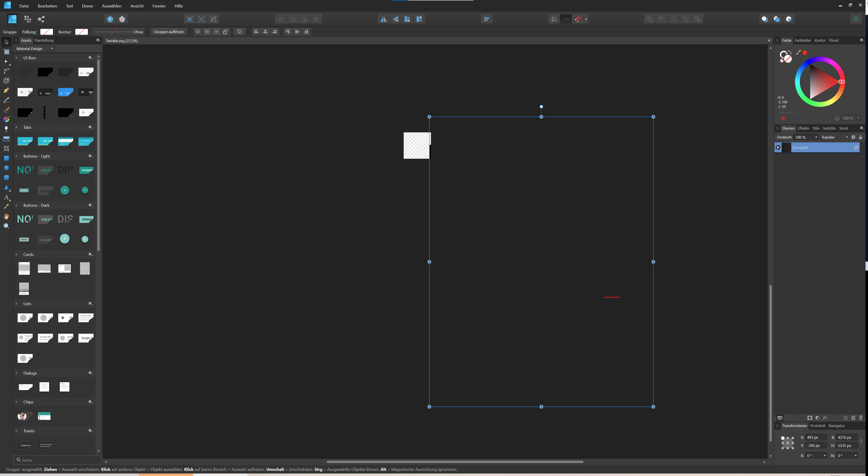Click the red Füllung color swatch
The image size is (868, 476).
tap(46, 32)
